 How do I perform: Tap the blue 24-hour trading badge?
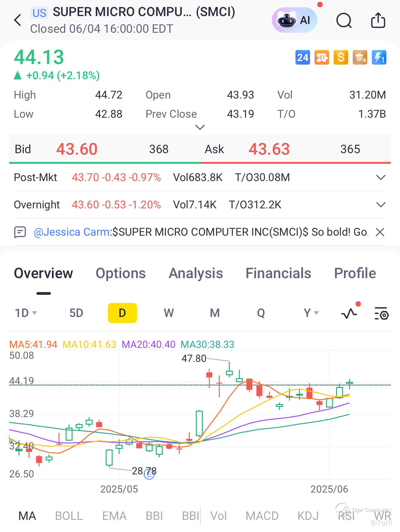pos(302,57)
